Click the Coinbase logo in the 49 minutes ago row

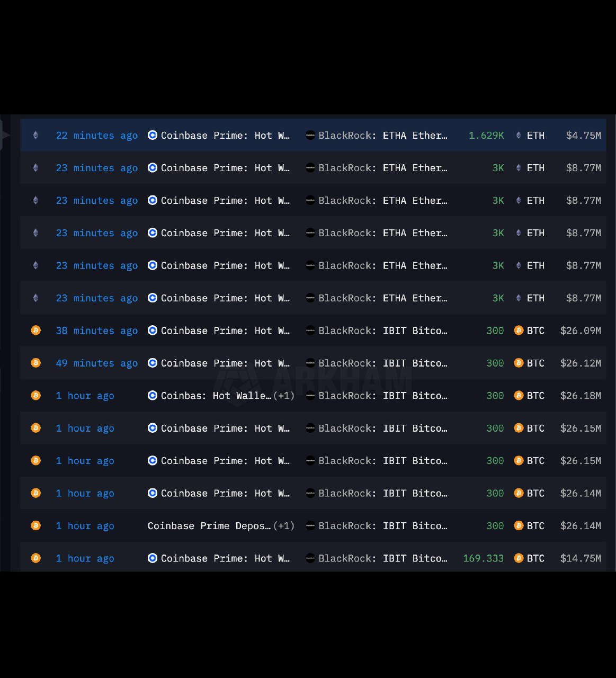pos(153,363)
